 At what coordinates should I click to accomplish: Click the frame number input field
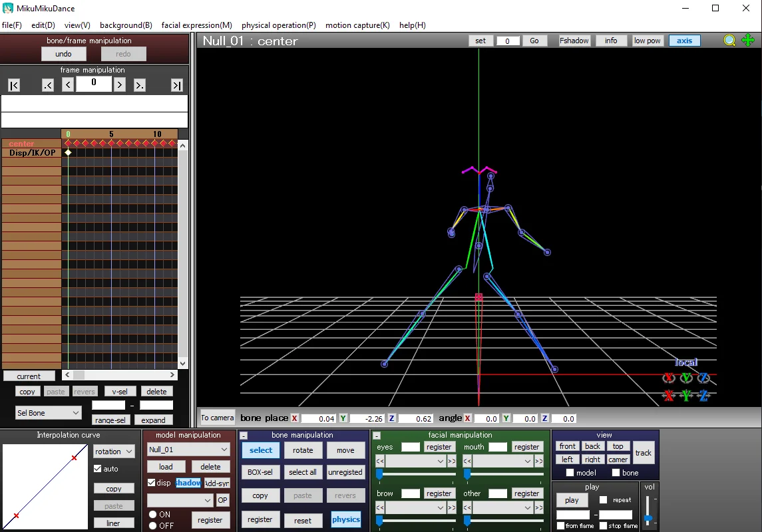tap(94, 83)
